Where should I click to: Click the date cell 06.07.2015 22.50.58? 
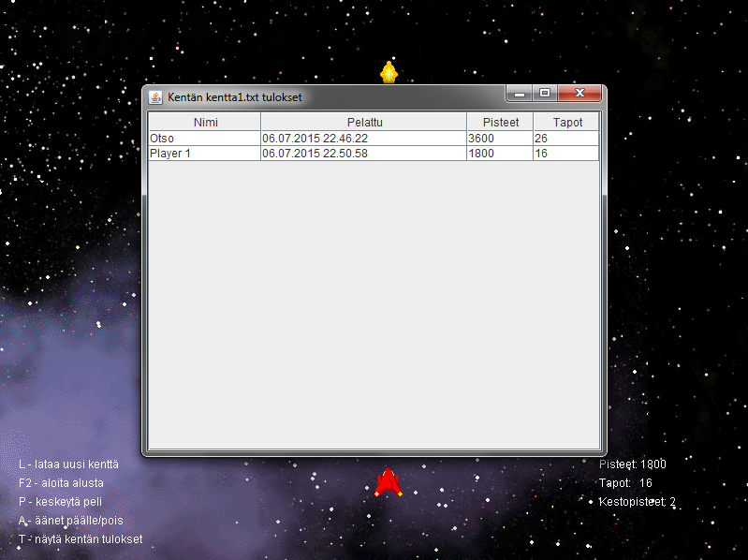[x=363, y=154]
